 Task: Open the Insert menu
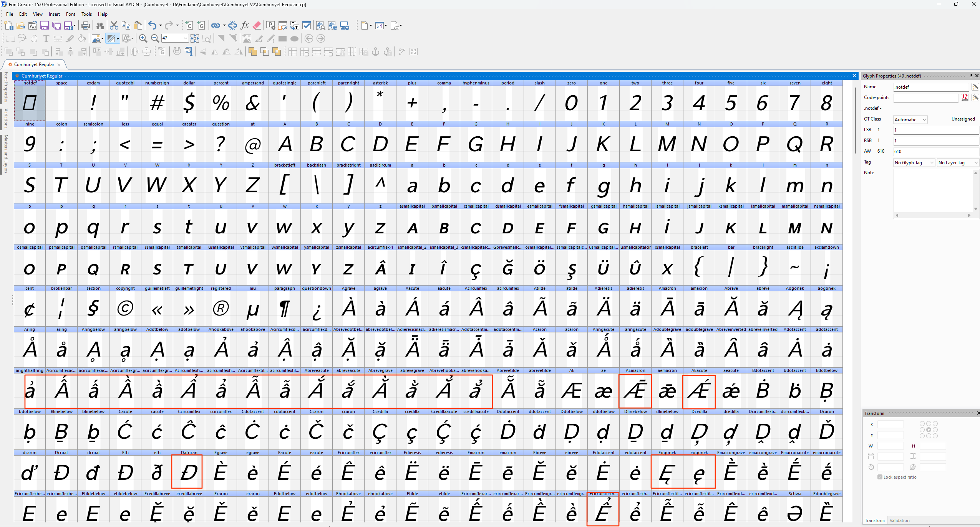tap(54, 14)
